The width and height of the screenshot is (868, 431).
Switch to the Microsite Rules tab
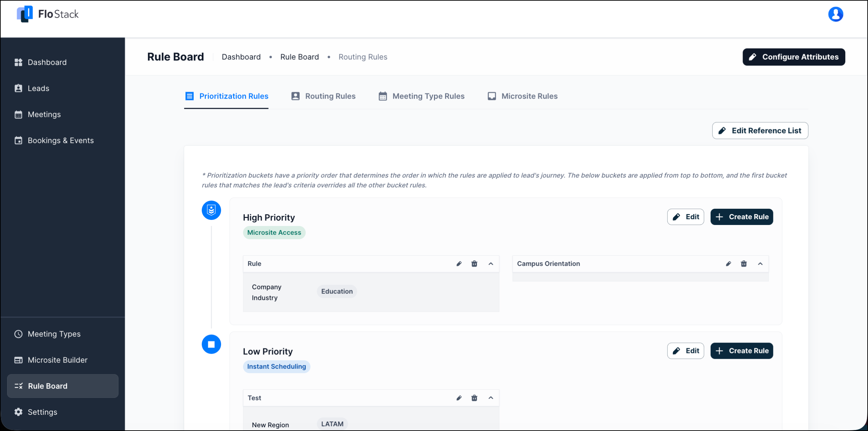click(x=522, y=96)
